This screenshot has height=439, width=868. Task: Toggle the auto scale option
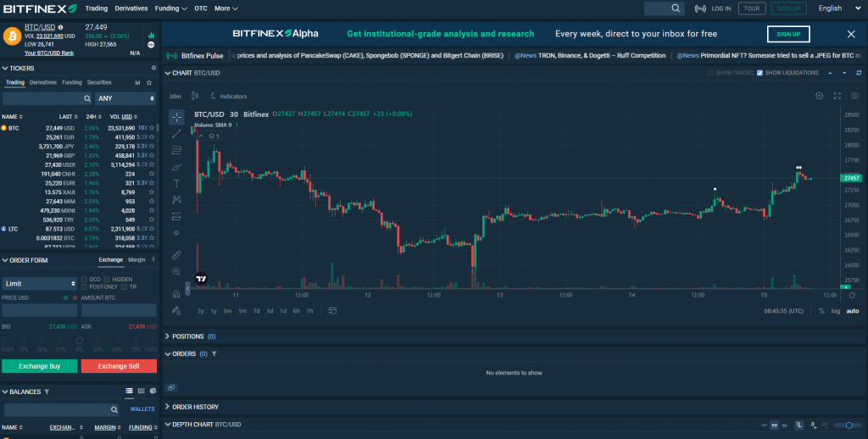(853, 311)
